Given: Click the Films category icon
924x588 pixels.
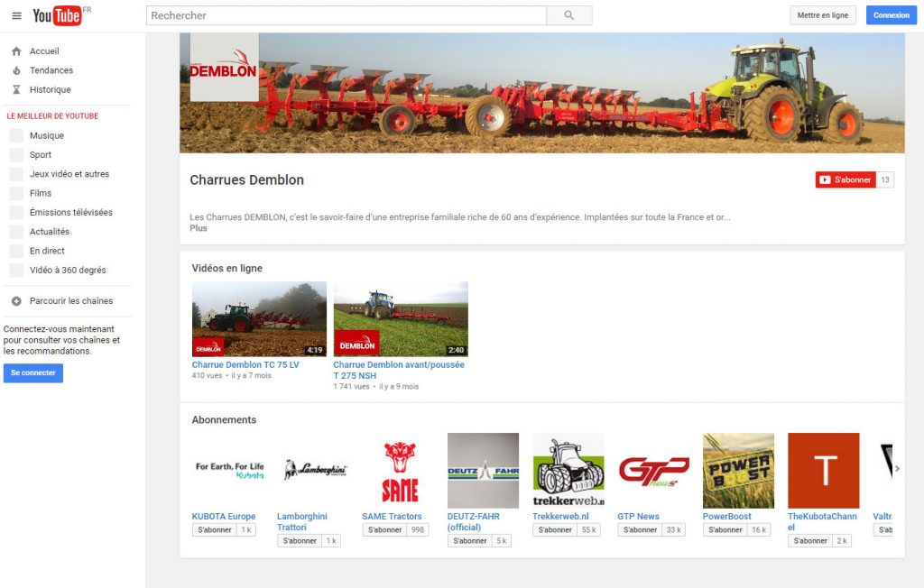Looking at the screenshot, I should tap(16, 193).
